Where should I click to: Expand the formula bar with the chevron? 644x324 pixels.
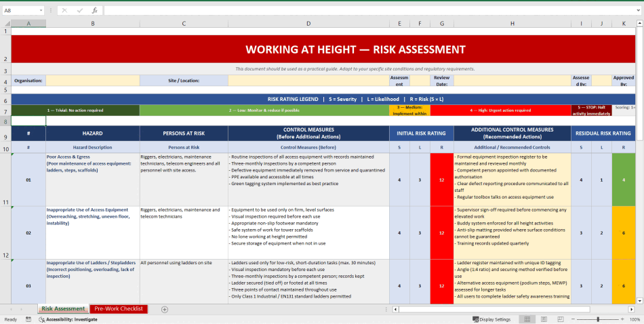click(638, 11)
